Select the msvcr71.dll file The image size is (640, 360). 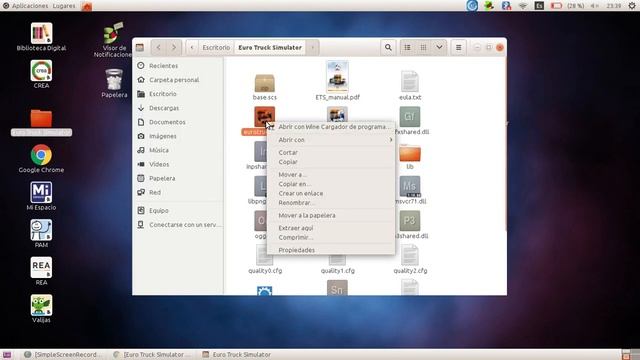(410, 190)
